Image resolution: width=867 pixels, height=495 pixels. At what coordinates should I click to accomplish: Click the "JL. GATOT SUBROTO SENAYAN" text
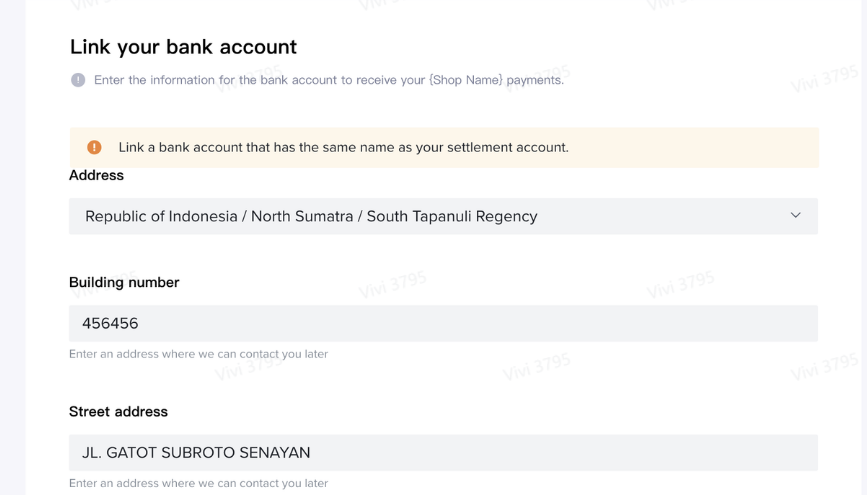click(196, 453)
